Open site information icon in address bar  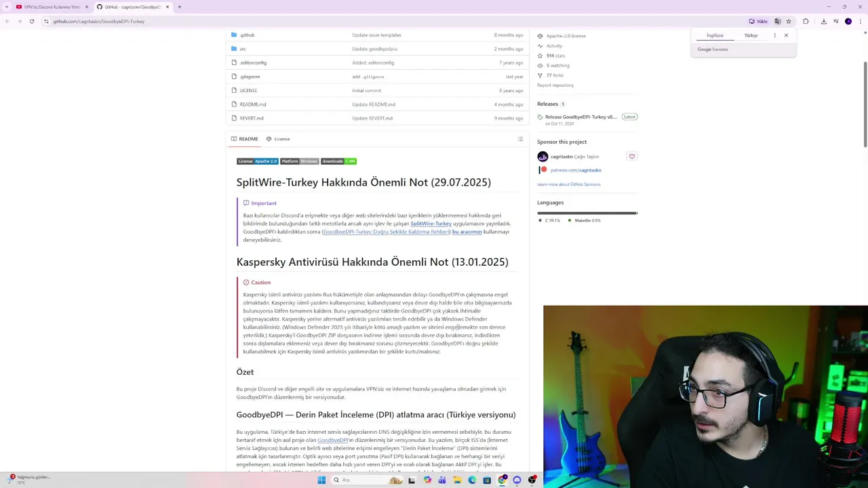46,21
